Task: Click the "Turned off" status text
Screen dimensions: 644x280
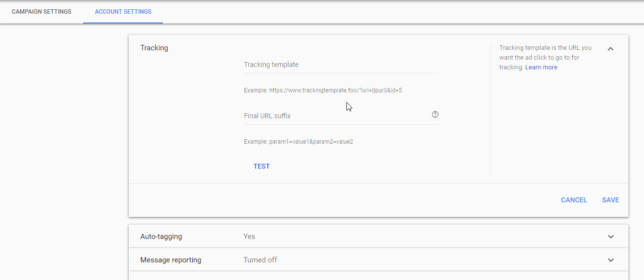Action: tap(260, 260)
